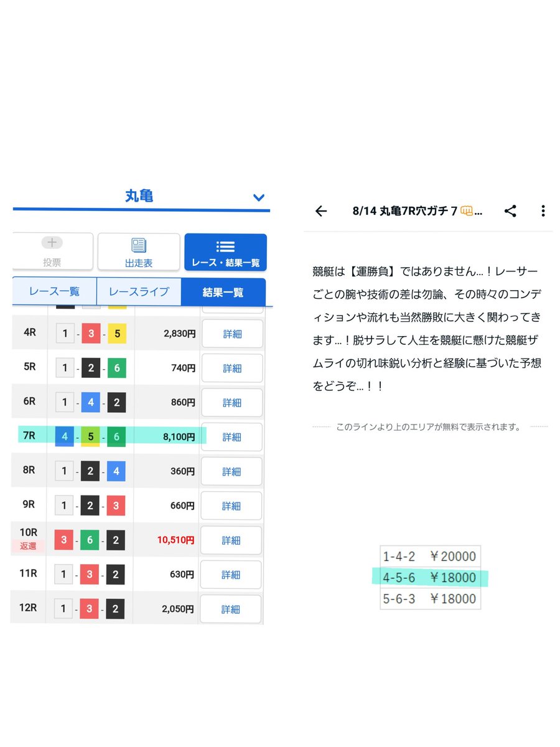Open the 出走表 race card button
Screen dimensions: 560x747
[139, 252]
